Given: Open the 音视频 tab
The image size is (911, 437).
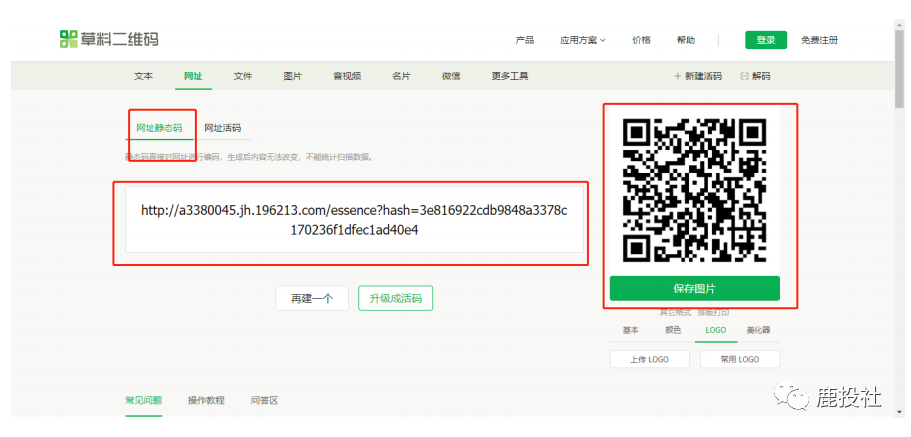Looking at the screenshot, I should 347,76.
